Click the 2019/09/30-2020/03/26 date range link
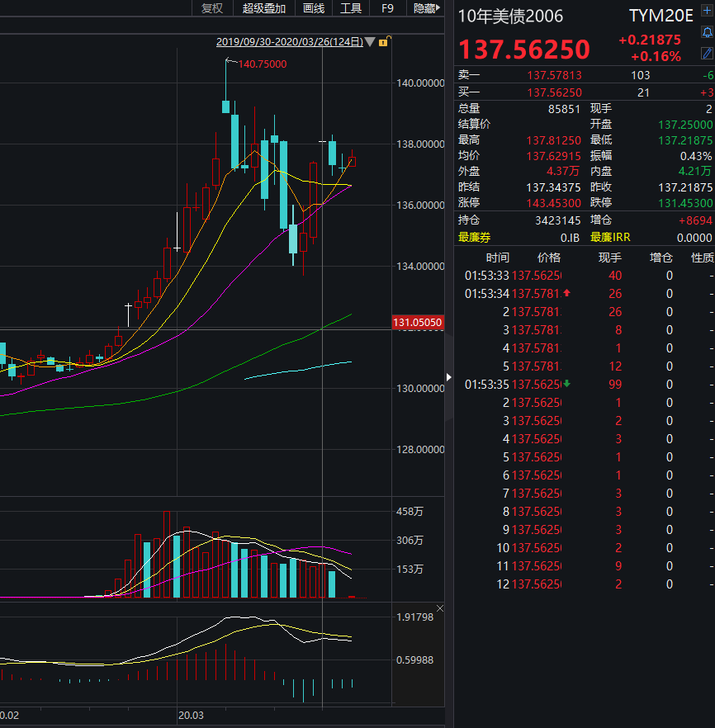This screenshot has width=715, height=728. click(x=289, y=41)
